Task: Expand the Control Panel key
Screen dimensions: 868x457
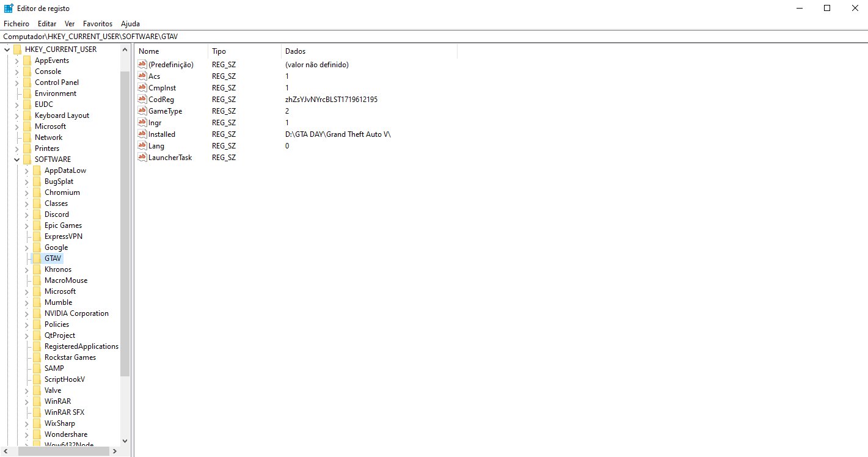Action: (x=16, y=82)
